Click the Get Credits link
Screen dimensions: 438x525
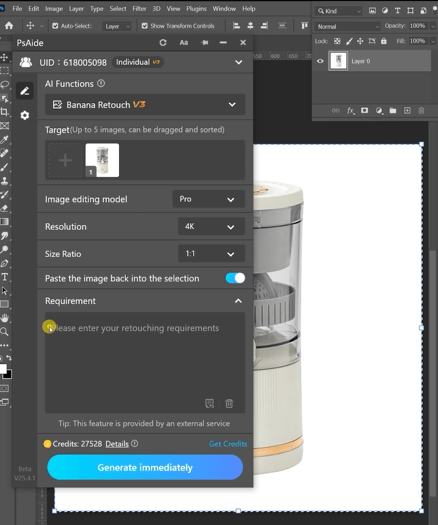click(228, 444)
